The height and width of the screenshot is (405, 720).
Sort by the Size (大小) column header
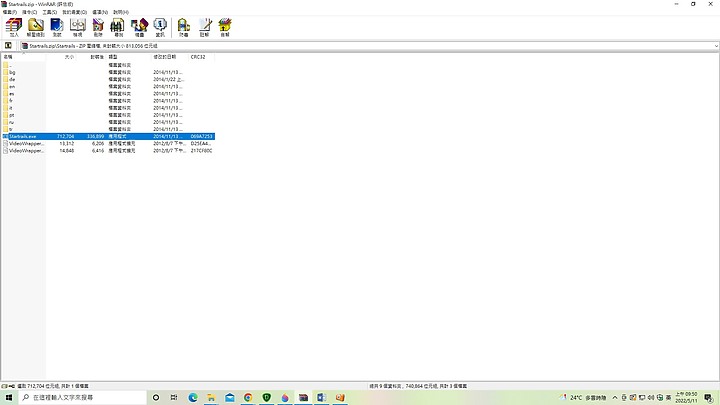tap(61, 57)
